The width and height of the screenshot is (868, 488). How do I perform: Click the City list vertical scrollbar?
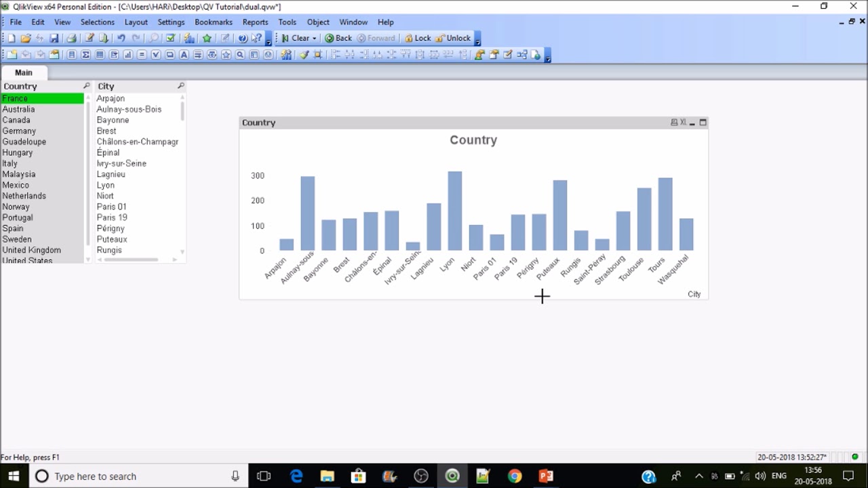182,110
